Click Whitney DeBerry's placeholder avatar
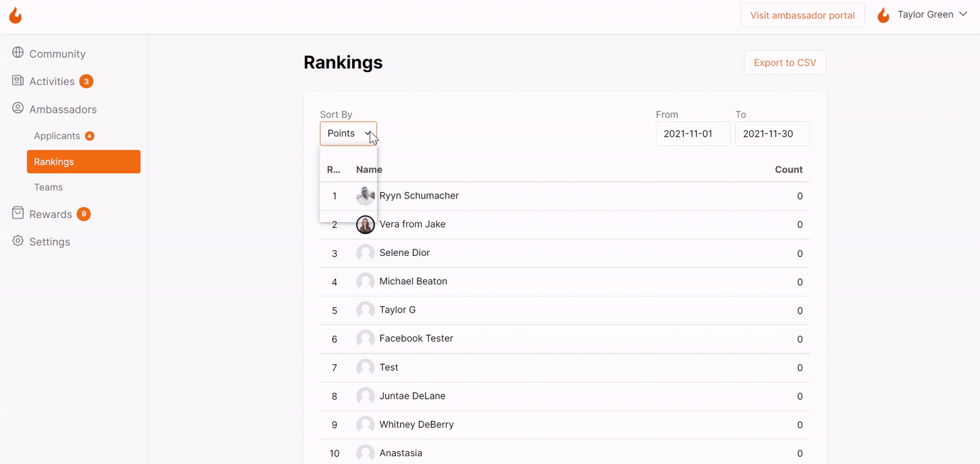 [x=365, y=424]
